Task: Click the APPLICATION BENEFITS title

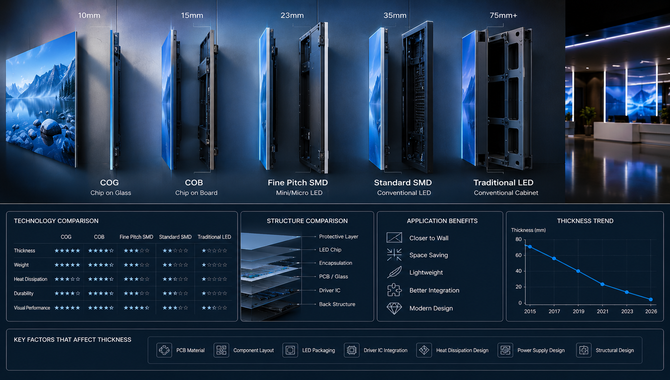Action: [x=442, y=221]
